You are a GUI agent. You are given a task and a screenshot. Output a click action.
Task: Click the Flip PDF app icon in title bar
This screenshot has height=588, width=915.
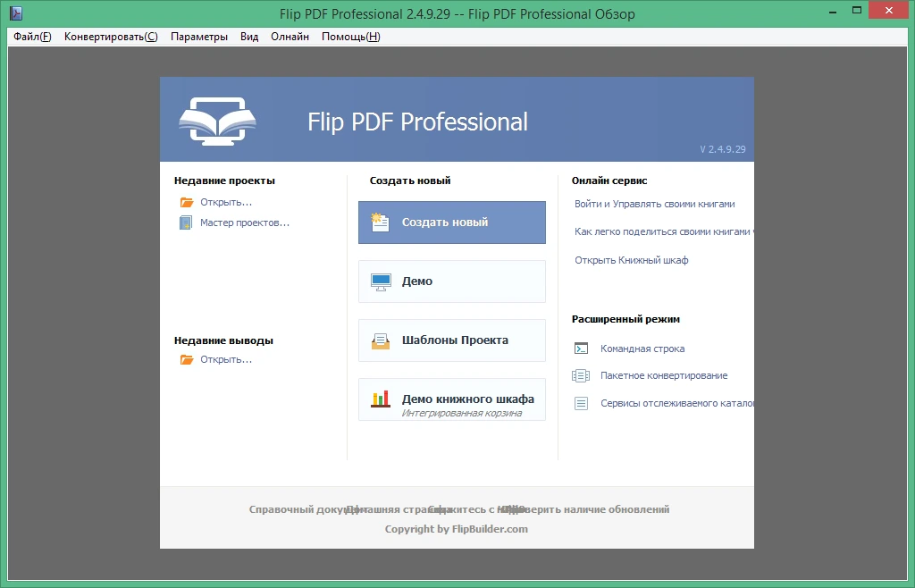pyautogui.click(x=16, y=13)
